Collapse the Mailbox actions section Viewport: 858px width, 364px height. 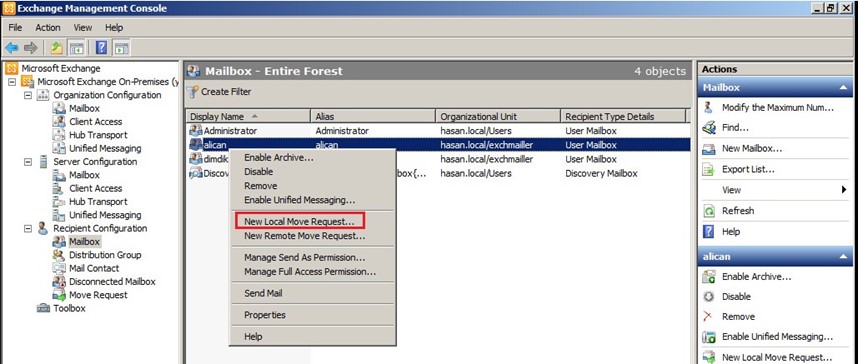[x=843, y=88]
